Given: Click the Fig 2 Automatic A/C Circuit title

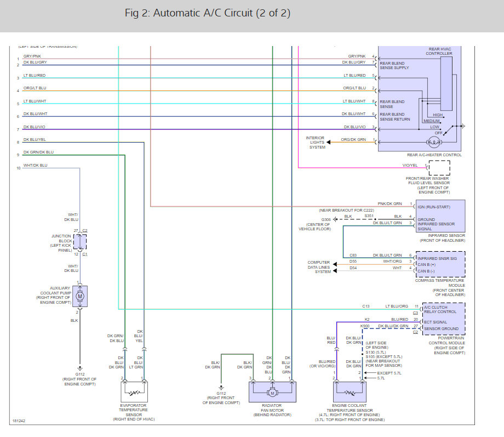Looking at the screenshot, I should click(x=207, y=13).
